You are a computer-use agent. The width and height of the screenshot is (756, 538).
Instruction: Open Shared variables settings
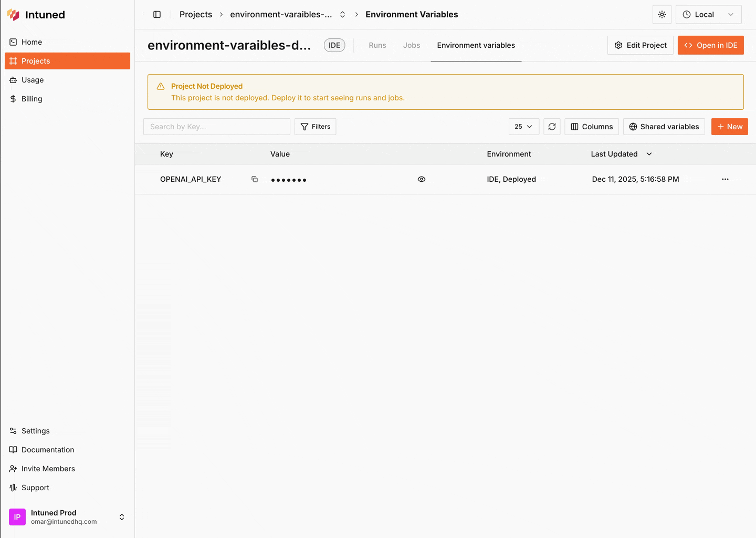664,127
